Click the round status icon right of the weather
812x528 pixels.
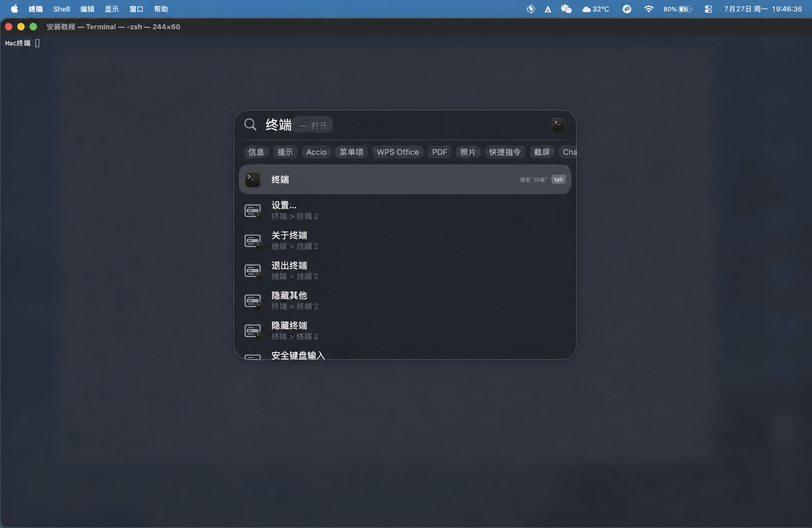[x=627, y=9]
